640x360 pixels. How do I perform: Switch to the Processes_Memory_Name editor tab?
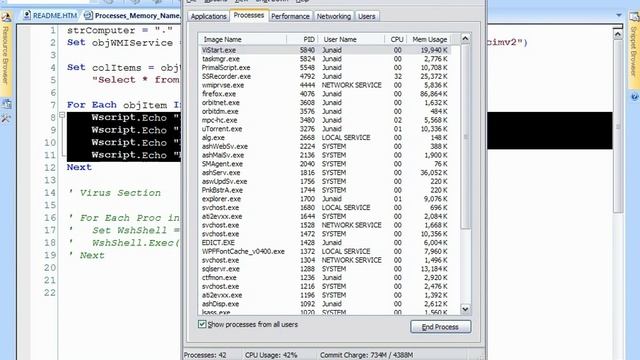point(132,16)
